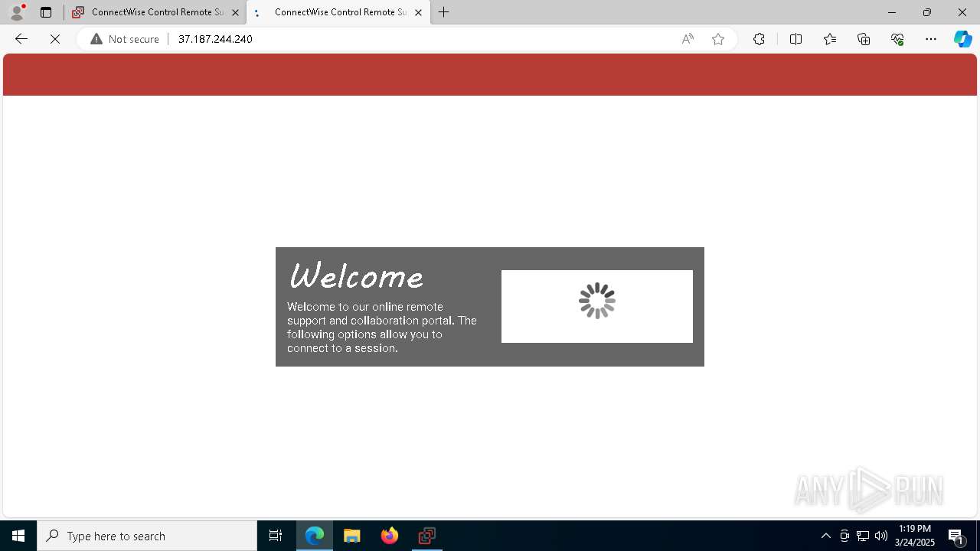
Task: Click the loading spinner panel
Action: 597,306
